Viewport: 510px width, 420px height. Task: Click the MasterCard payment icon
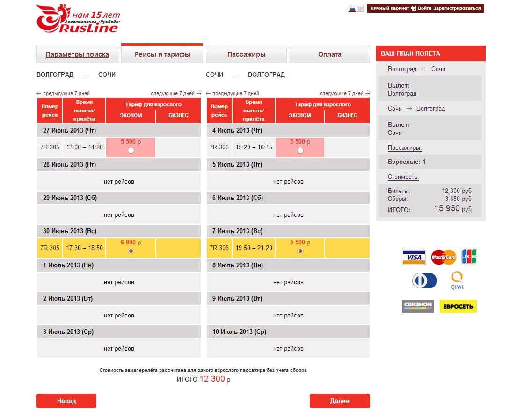443,257
